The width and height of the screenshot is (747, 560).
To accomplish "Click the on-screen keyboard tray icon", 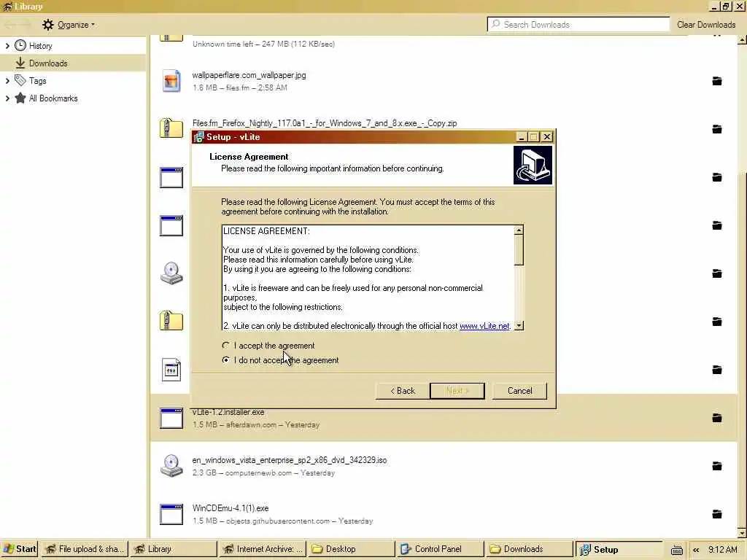I will click(676, 550).
